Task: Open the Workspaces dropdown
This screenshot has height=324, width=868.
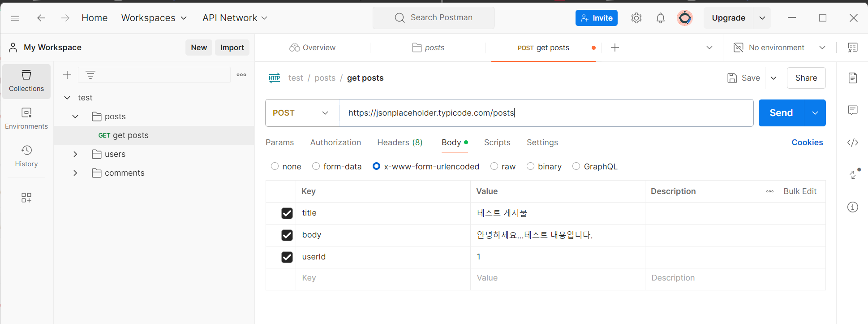Action: pos(154,18)
